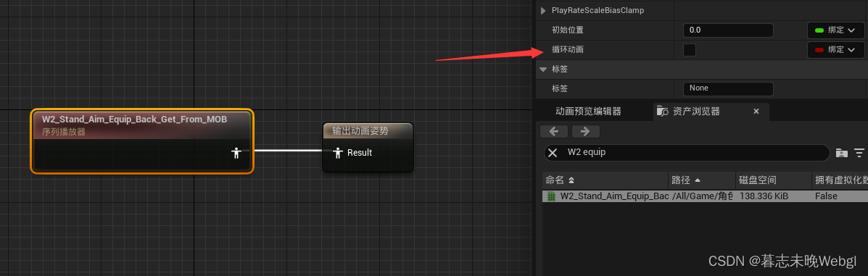Viewport: 868px width, 276px height.
Task: Switch to the 动画预览编辑器 tab
Action: 588,111
